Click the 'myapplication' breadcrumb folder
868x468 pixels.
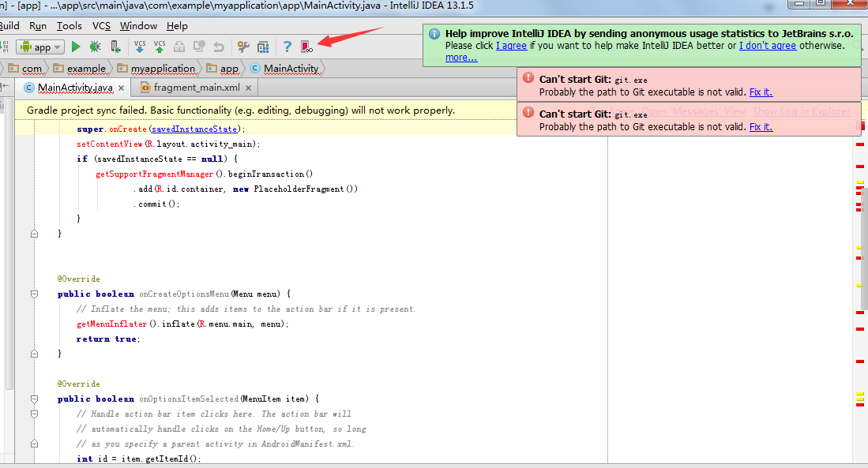[x=162, y=69]
